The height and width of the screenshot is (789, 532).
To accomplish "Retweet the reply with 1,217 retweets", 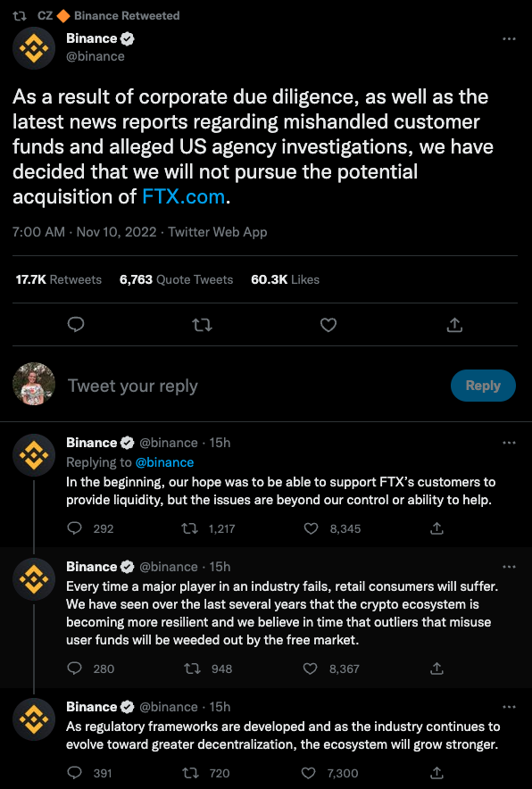I will click(x=189, y=528).
